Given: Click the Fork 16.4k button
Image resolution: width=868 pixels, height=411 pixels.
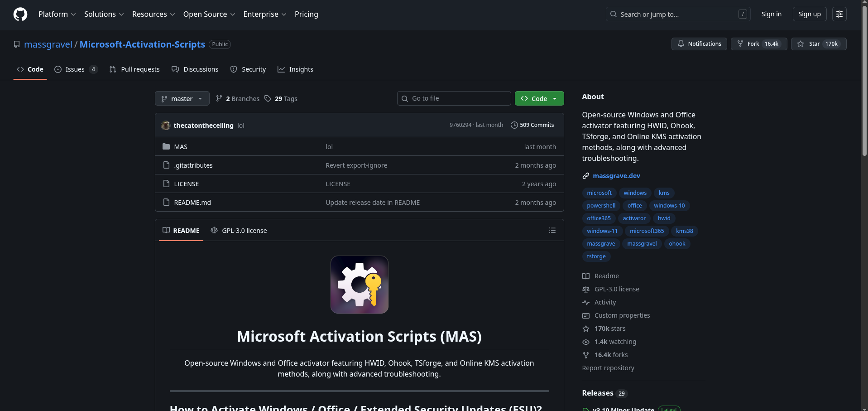Looking at the screenshot, I should (758, 44).
